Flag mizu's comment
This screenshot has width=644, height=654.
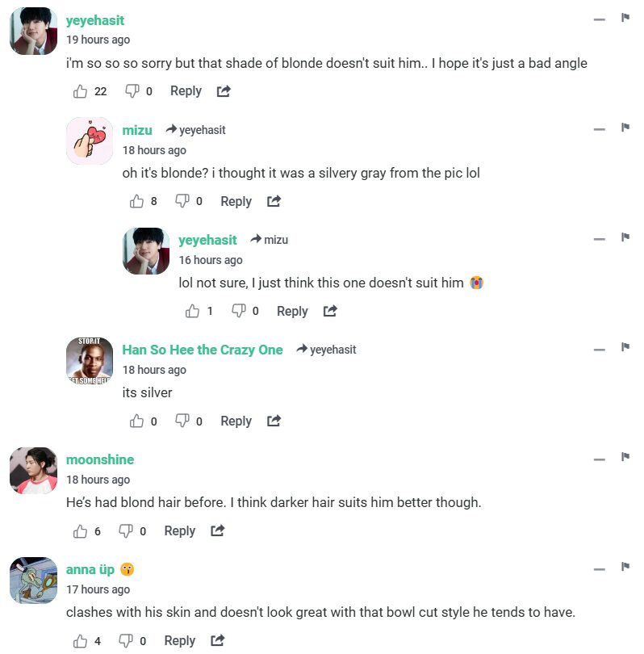click(625, 127)
